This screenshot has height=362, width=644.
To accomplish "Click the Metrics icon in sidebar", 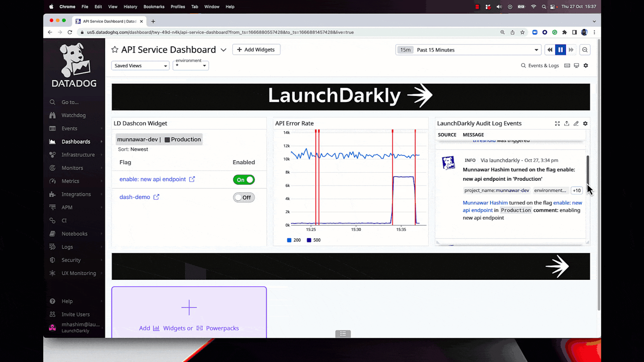I will pyautogui.click(x=52, y=181).
